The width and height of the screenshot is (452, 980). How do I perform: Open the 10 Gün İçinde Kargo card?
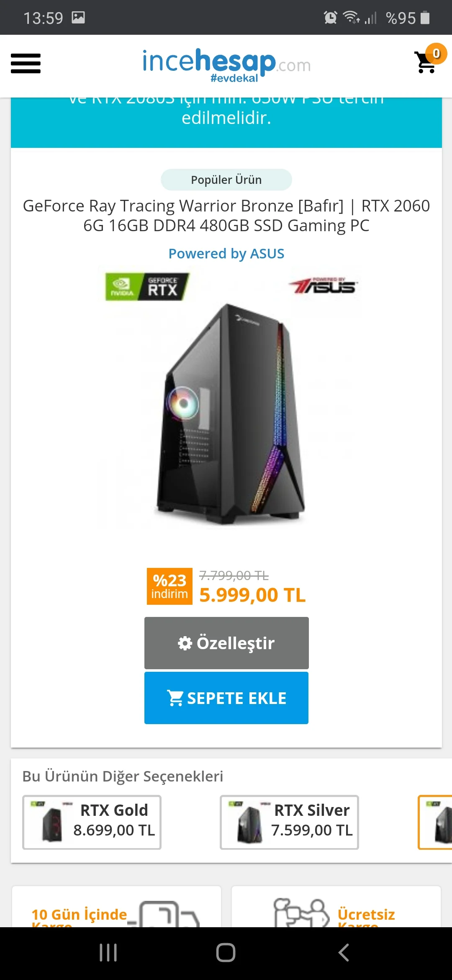(116, 907)
